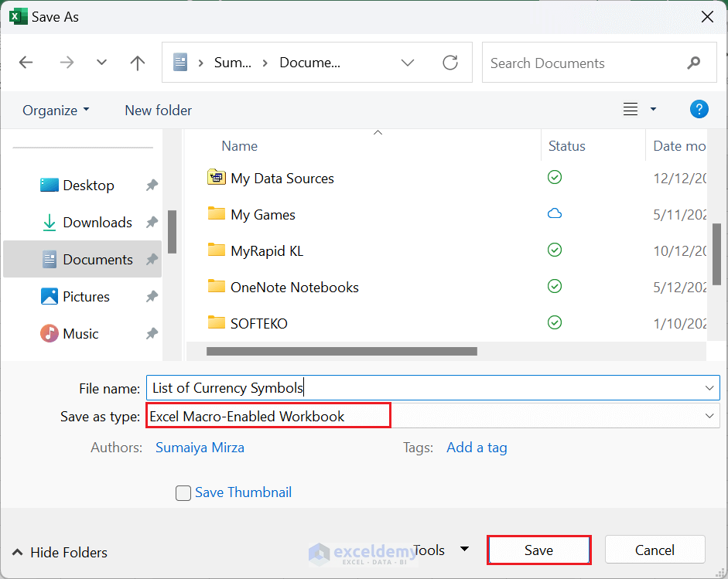Open the My Data Sources folder
This screenshot has width=728, height=579.
[x=282, y=179]
